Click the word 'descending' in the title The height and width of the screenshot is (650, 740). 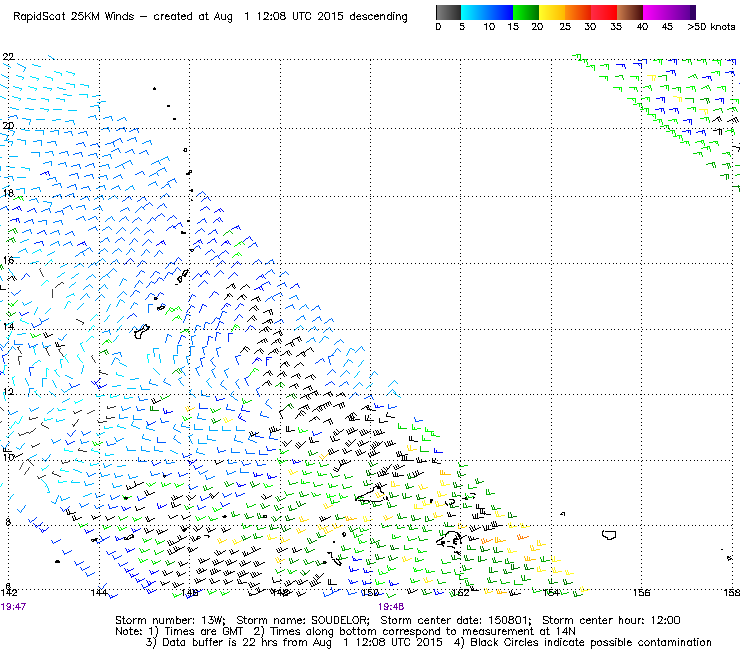pos(378,17)
